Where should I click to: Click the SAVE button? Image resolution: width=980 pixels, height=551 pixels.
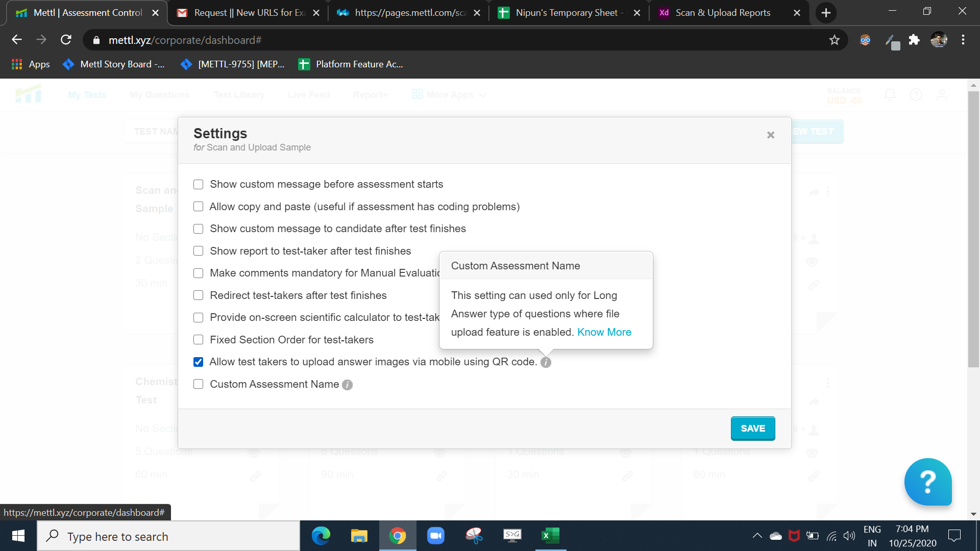(x=753, y=428)
